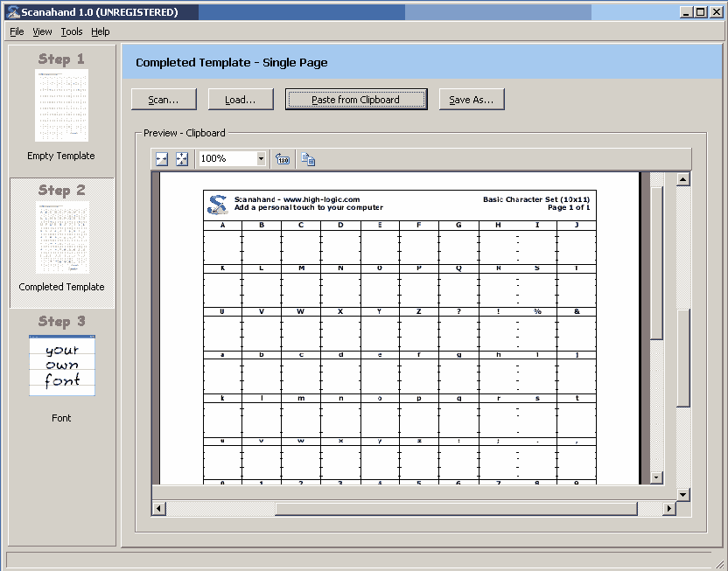Click the horizontal scrollbar right arrow
Screen dimensions: 728x571
[669, 508]
